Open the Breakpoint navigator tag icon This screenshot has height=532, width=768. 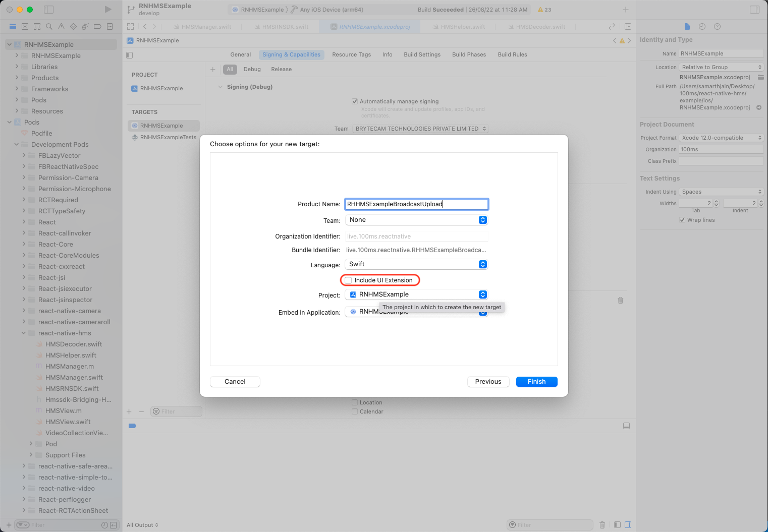tap(97, 26)
